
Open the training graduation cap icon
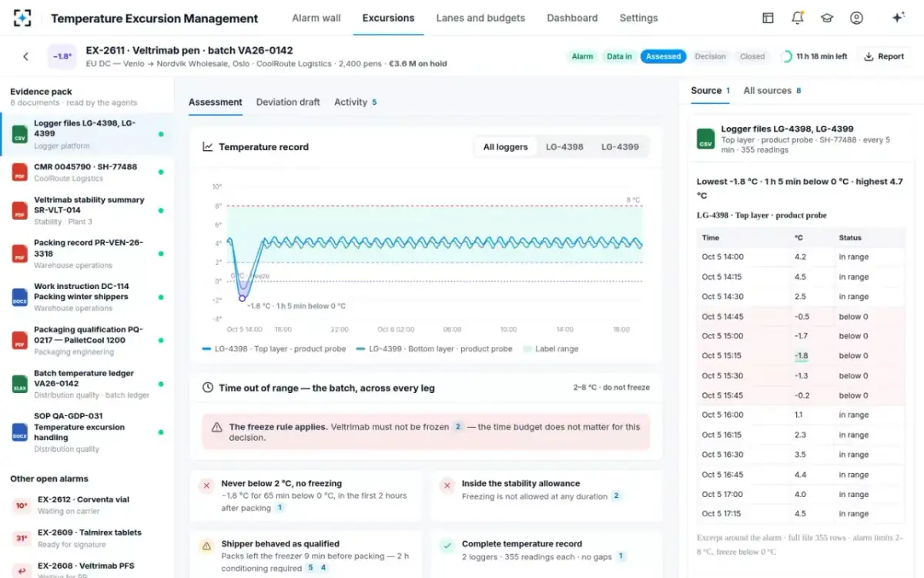(827, 18)
